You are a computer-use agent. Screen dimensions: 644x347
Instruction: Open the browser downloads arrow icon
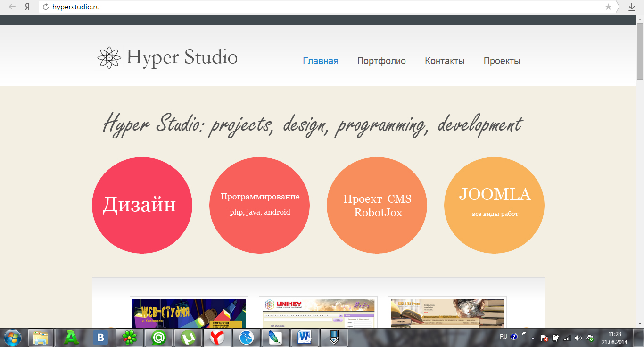(632, 7)
